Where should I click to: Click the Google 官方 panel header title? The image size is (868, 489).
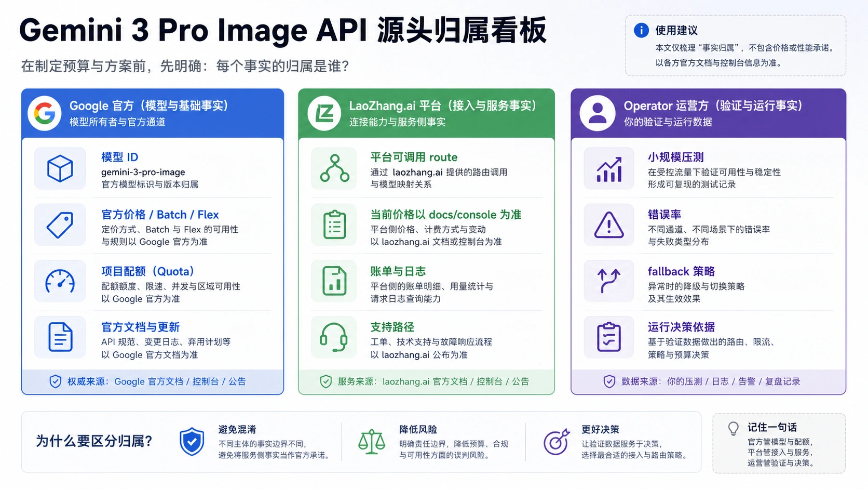point(149,105)
